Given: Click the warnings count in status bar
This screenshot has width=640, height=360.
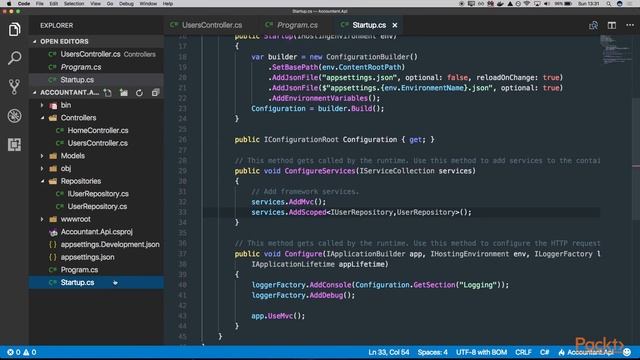Looking at the screenshot, I should coord(29,352).
